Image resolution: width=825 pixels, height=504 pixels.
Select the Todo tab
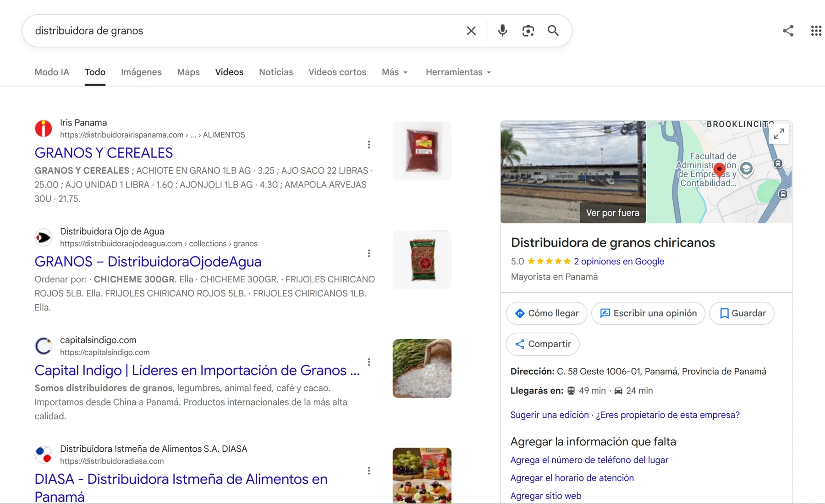point(95,72)
